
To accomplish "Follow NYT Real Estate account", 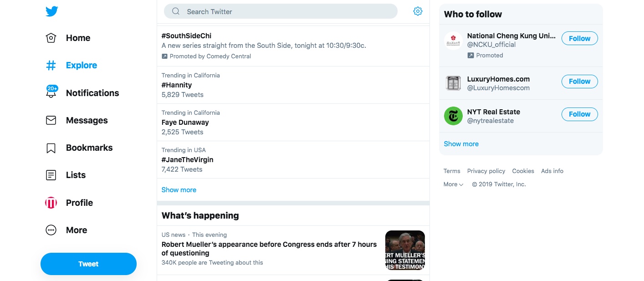I will pyautogui.click(x=579, y=114).
